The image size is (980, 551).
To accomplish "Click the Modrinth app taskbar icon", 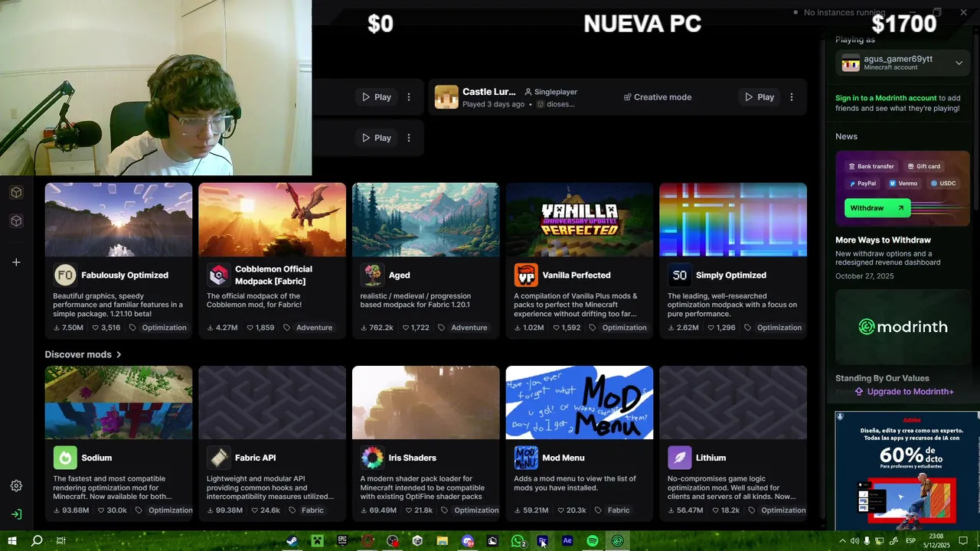I will tap(618, 541).
